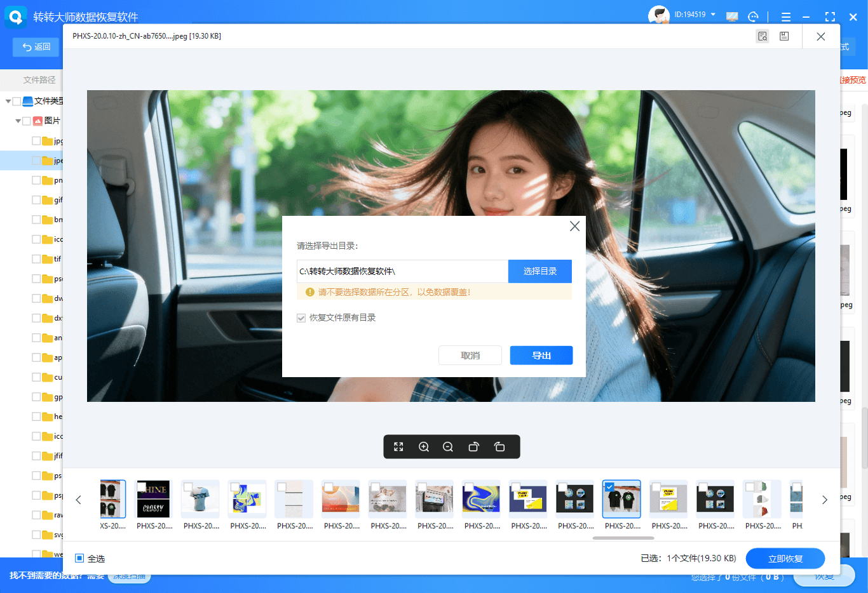
Task: Click the 选择目录 button
Action: [x=539, y=271]
